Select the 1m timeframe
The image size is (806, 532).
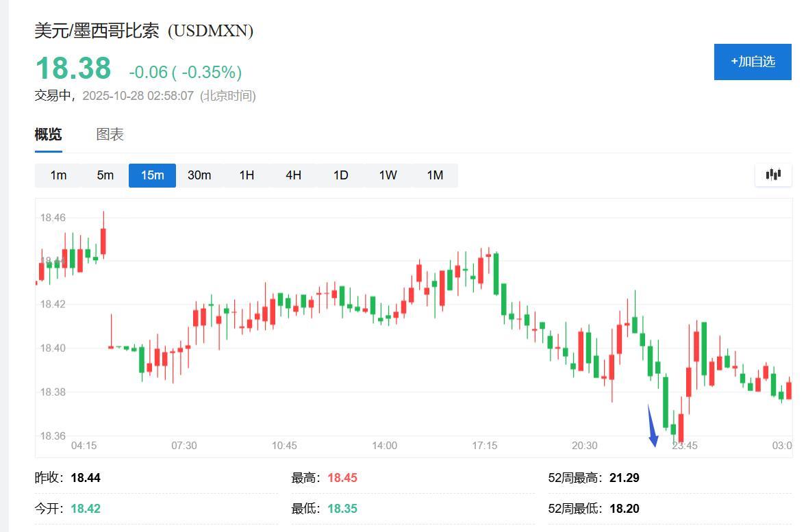point(58,175)
